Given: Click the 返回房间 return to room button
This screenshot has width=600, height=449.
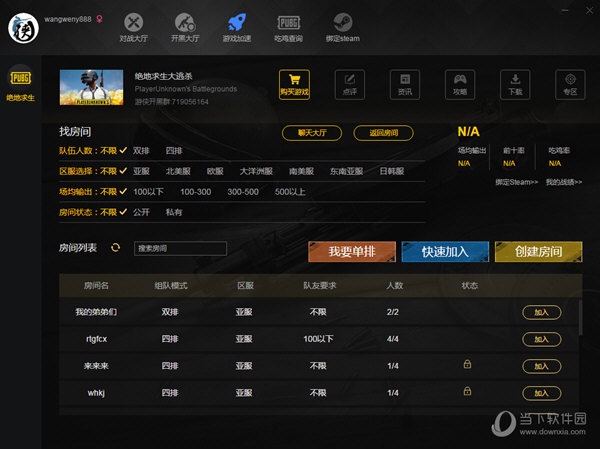Looking at the screenshot, I should (383, 133).
